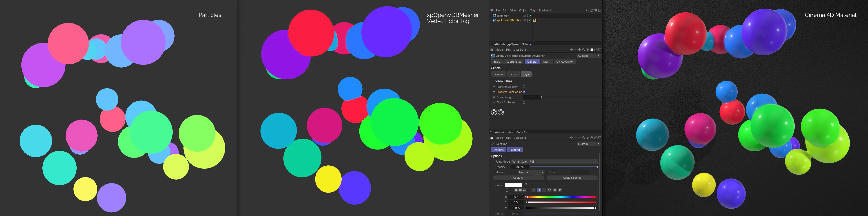Select the eyedropper icon next to Color
The image size is (868, 216).
(526, 185)
